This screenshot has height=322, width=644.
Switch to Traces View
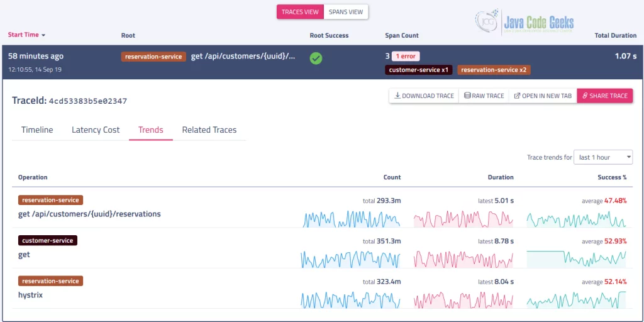click(300, 12)
